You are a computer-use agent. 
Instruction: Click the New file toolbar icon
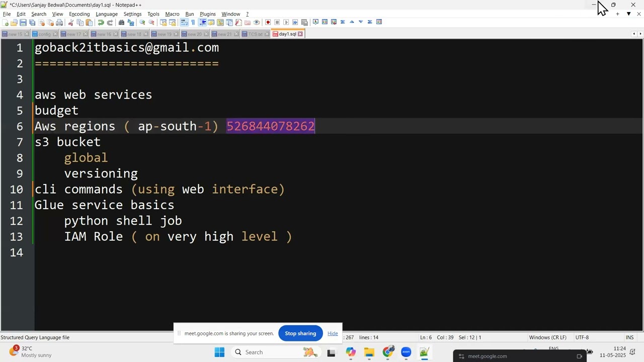pos(6,23)
